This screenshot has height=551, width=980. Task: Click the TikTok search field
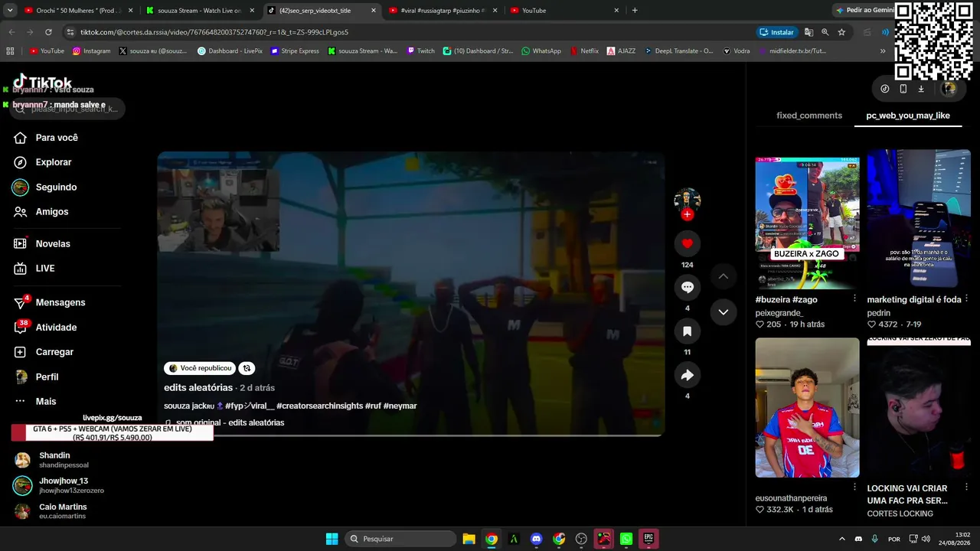pos(67,109)
